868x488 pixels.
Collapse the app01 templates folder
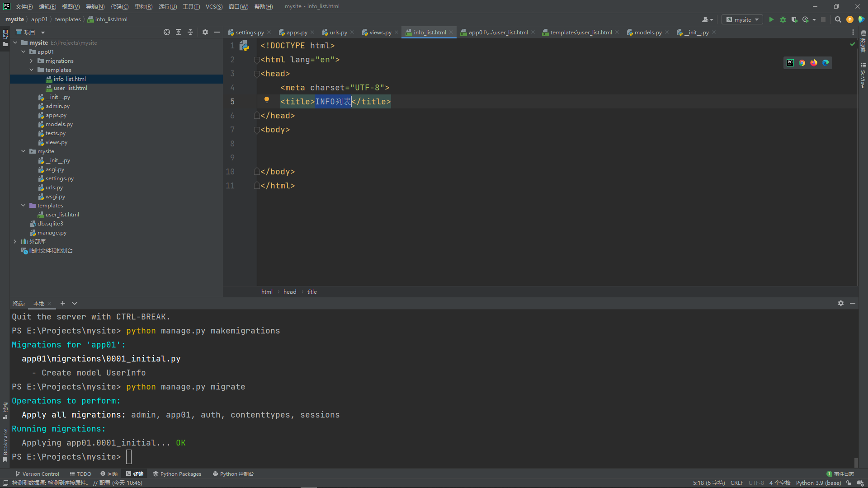(x=32, y=70)
